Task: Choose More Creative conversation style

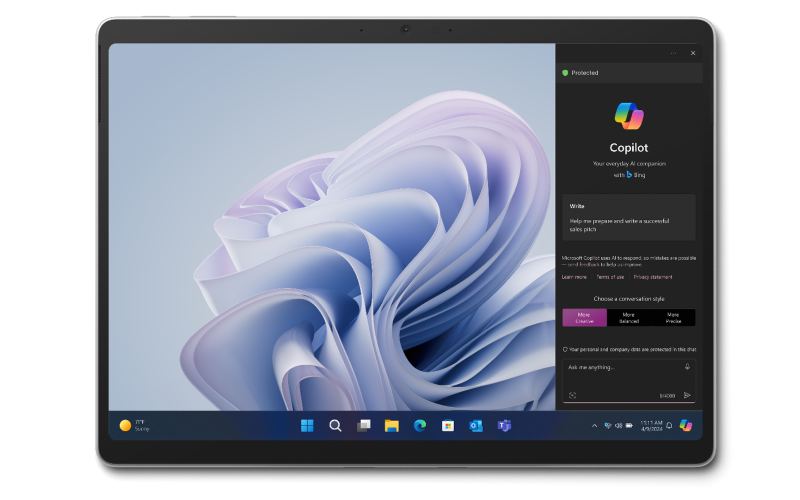Action: [585, 318]
